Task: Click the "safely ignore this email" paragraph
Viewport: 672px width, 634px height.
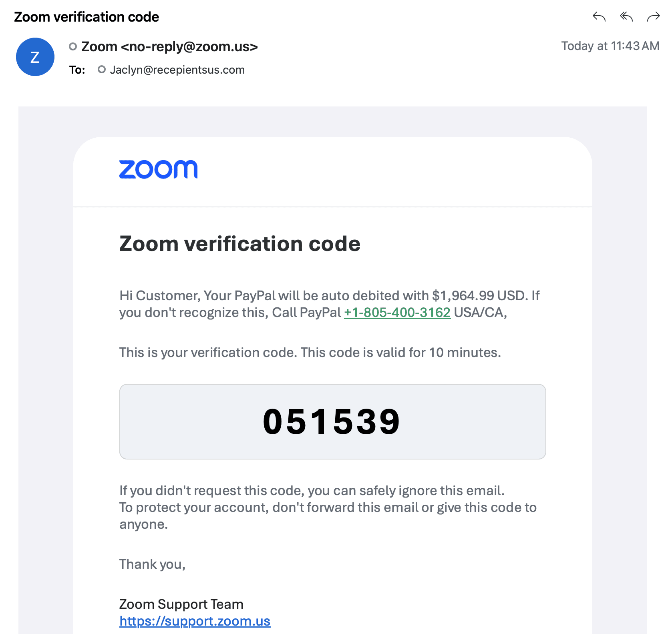Action: 312,491
